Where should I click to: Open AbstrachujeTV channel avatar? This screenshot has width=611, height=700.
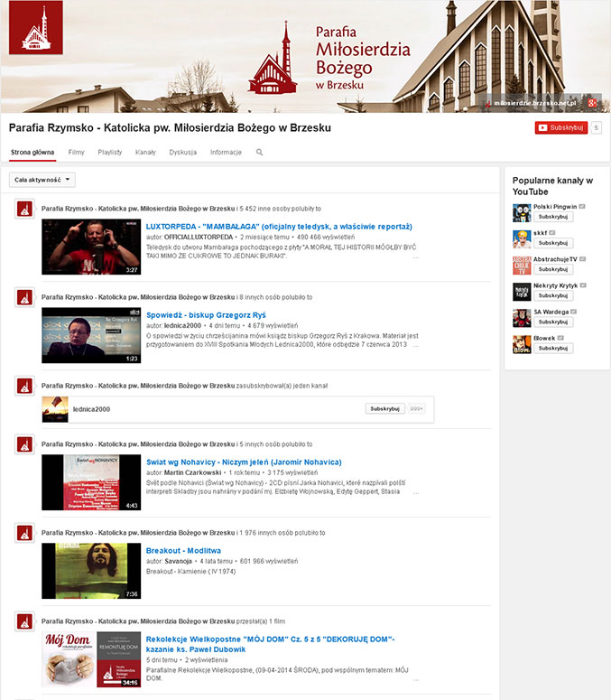click(522, 266)
